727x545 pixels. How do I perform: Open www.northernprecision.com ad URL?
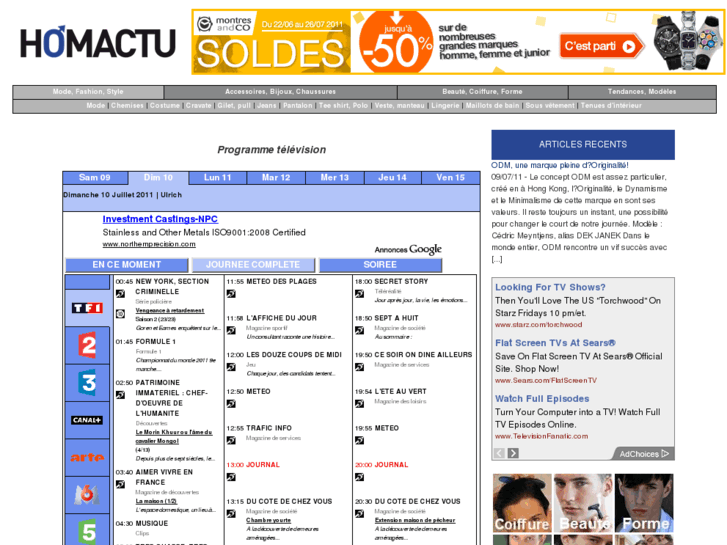(x=149, y=244)
